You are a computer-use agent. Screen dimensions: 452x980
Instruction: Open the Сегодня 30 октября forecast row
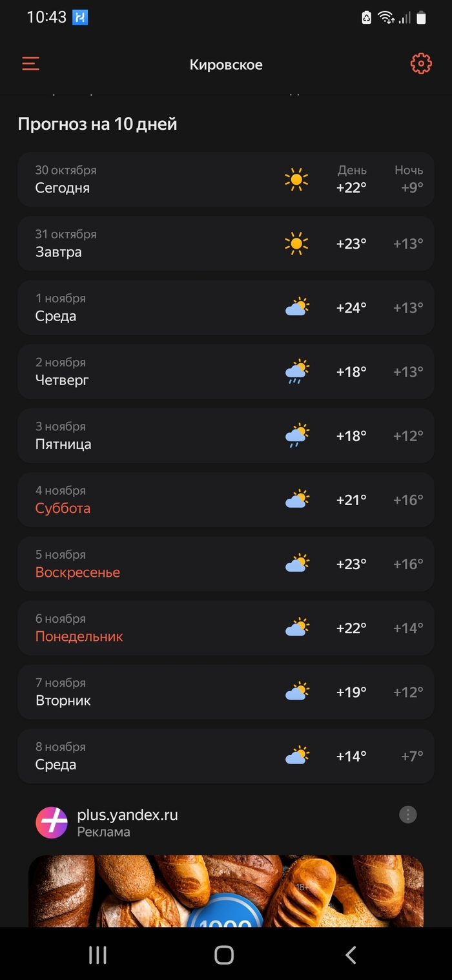(226, 179)
